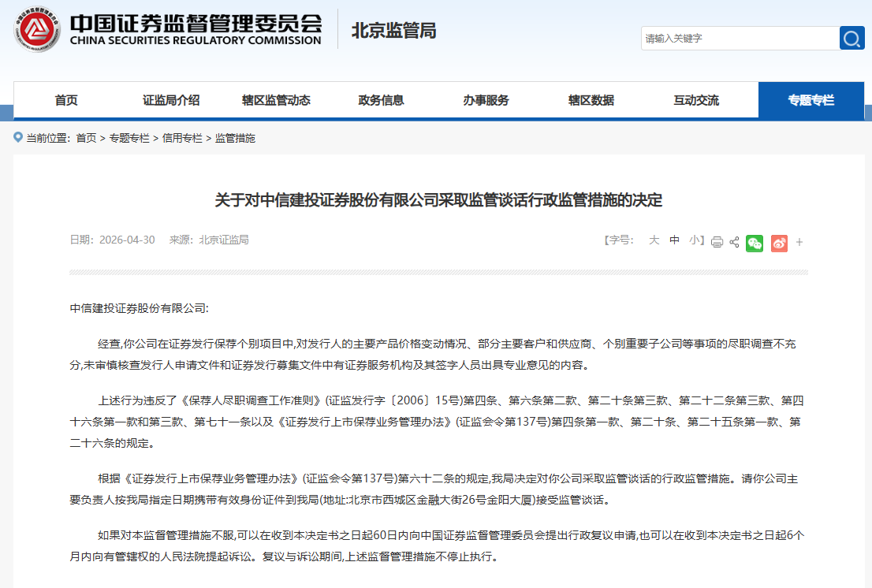Open the 政务信息 navigation tab

coord(381,100)
